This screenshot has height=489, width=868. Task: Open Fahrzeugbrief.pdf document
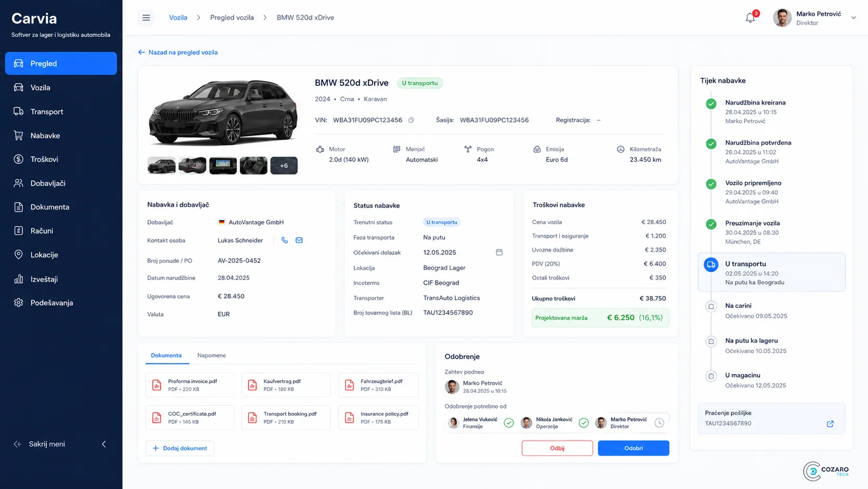378,385
